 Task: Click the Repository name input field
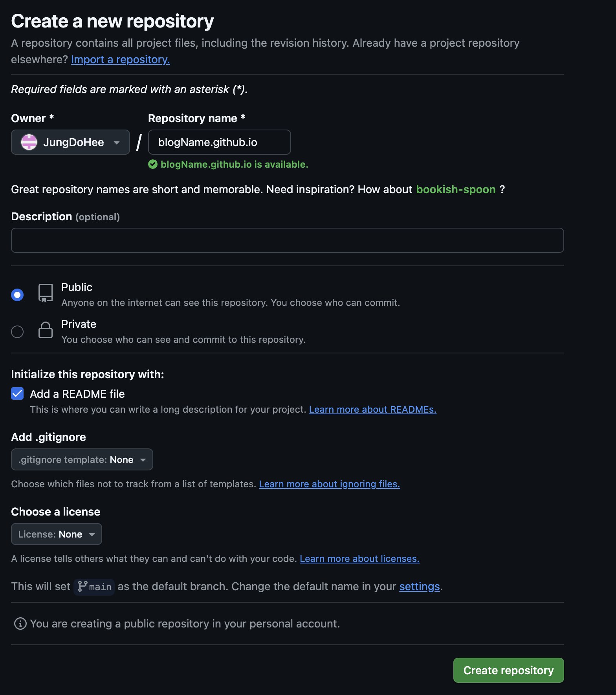point(220,142)
